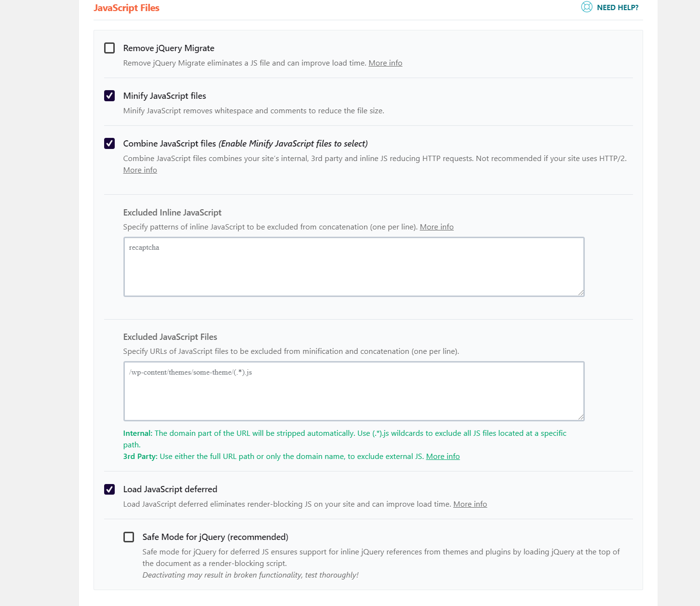Grab the Excluded JavaScript Files resize handle
This screenshot has height=606, width=700.
point(581,417)
